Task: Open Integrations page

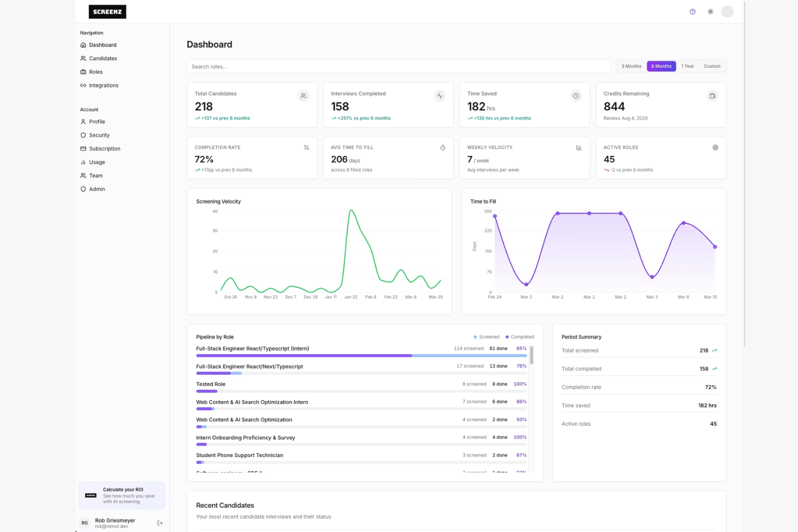Action: pos(104,86)
